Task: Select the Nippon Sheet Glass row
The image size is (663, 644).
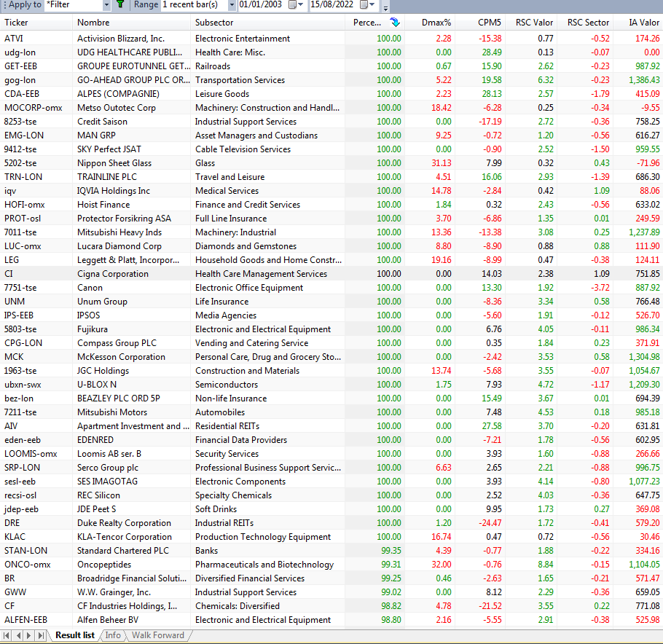Action: click(x=331, y=162)
